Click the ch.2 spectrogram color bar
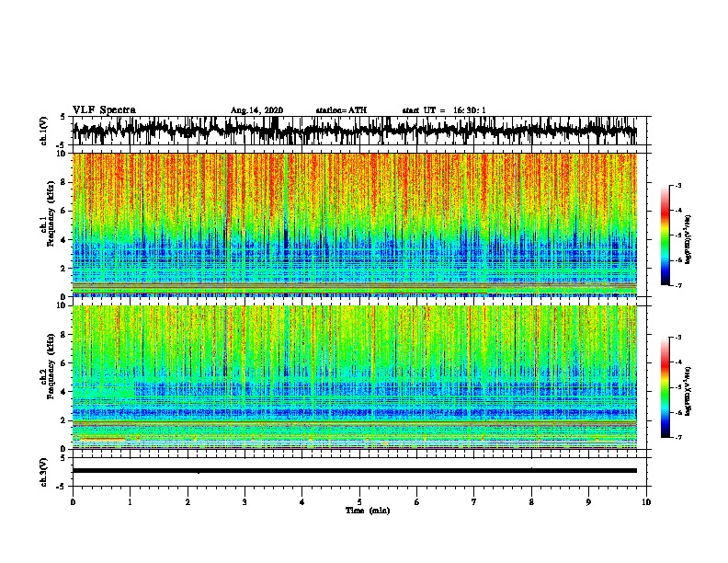728x563 pixels. tap(665, 387)
